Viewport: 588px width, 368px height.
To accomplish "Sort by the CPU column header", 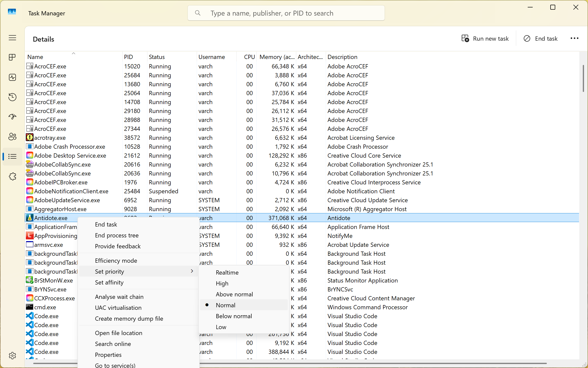I will click(247, 57).
